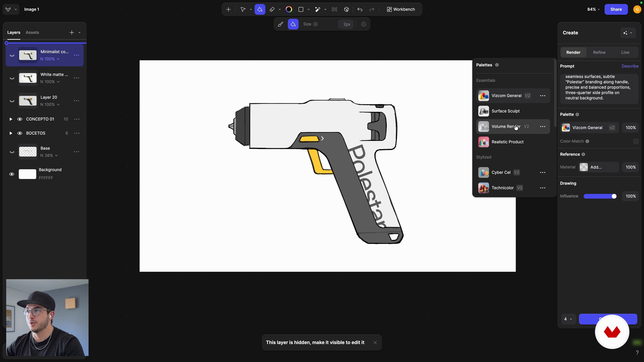Select the magic wand selection tool
Image resolution: width=644 pixels, height=362 pixels.
(x=317, y=10)
